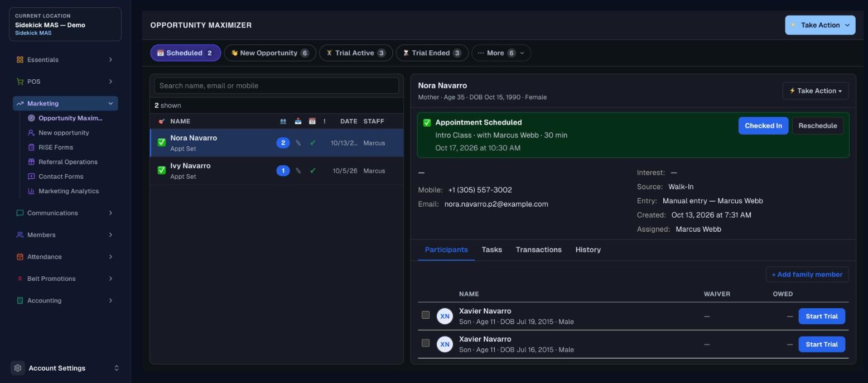Switch to the Tasks tab
Screen dimensions: 868x383
coord(491,250)
